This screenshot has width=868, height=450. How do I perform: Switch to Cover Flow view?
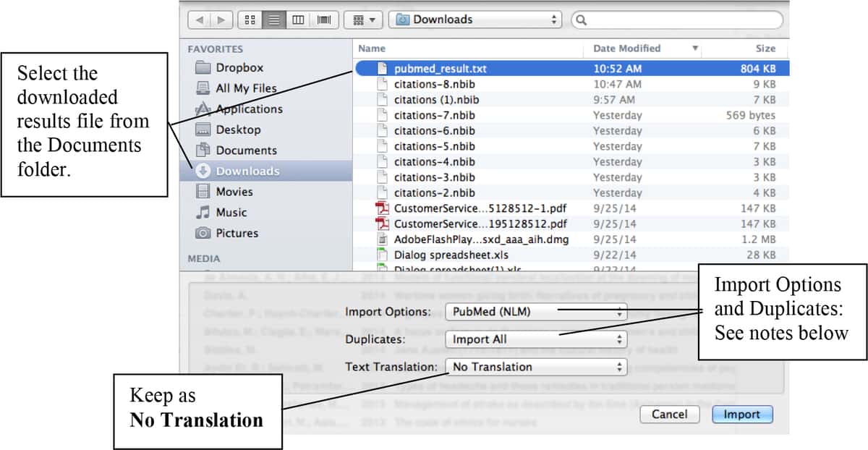323,20
